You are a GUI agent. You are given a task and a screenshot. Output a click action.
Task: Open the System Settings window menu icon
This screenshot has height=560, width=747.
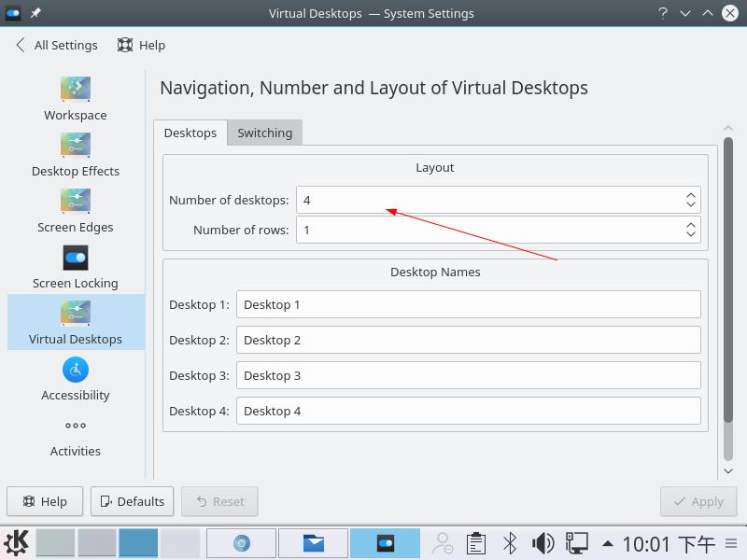pyautogui.click(x=12, y=13)
